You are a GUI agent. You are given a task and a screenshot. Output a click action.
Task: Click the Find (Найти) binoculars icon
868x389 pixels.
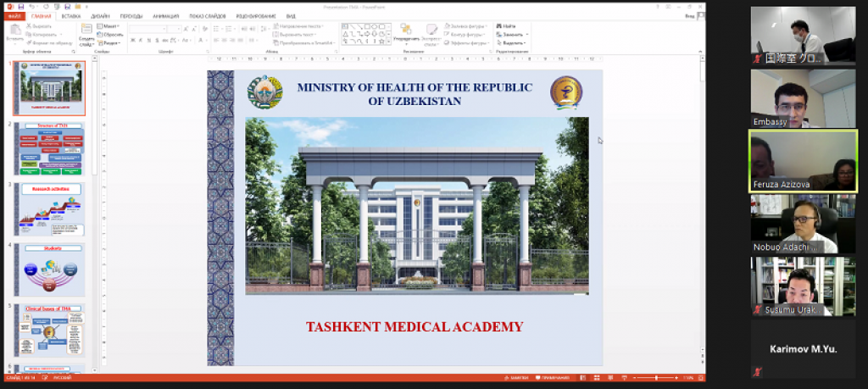point(507,26)
